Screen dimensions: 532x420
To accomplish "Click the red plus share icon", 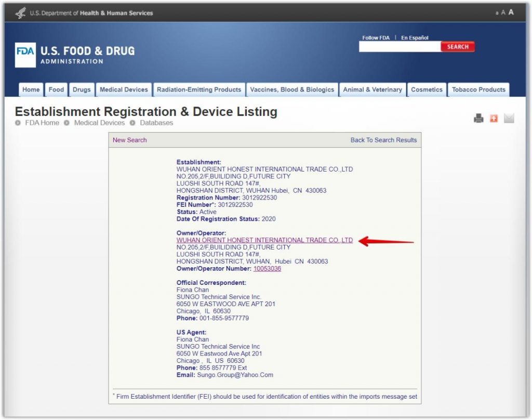I will click(494, 119).
